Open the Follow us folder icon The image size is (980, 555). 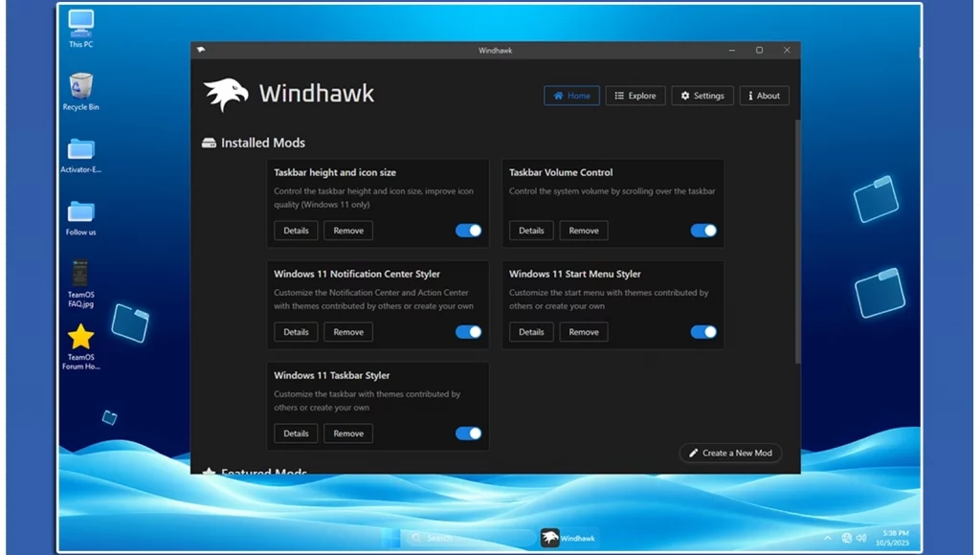(81, 212)
